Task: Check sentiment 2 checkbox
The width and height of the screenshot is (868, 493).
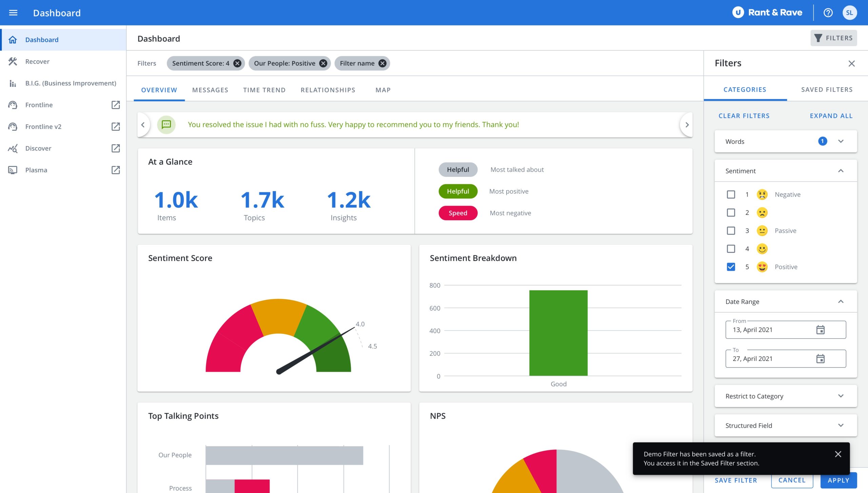Action: coord(731,213)
